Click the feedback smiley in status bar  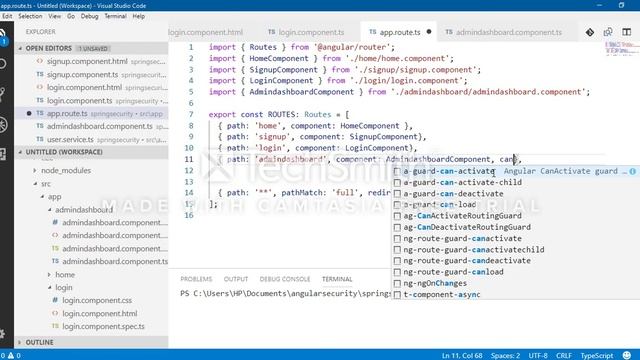[x=627, y=355]
